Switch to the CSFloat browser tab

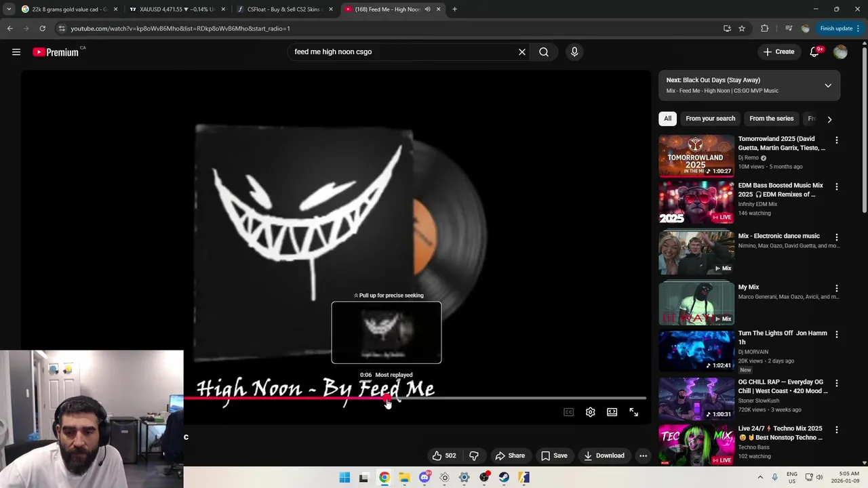point(283,9)
